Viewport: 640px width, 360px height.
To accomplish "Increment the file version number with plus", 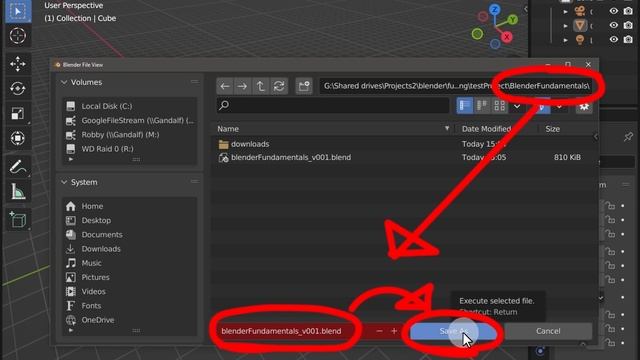I will 394,331.
